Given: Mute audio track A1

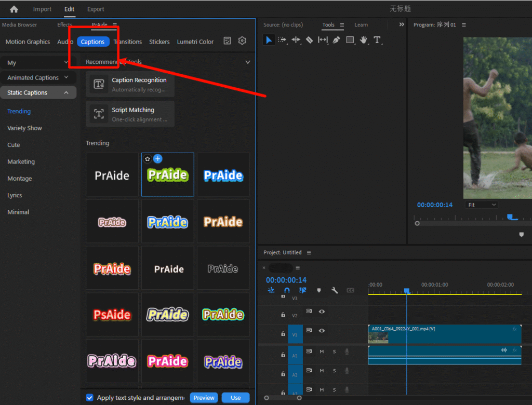Looking at the screenshot, I should click(322, 352).
